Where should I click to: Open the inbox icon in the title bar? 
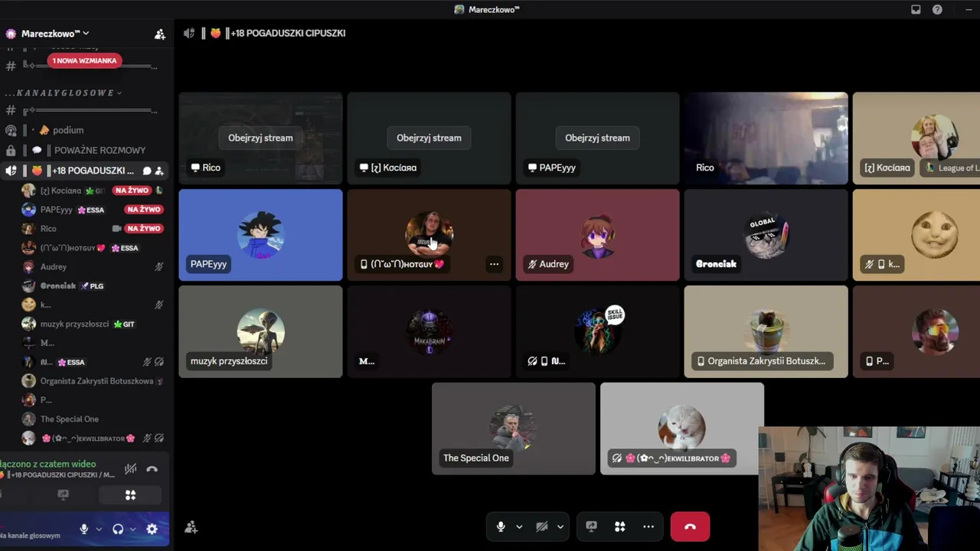coord(916,9)
